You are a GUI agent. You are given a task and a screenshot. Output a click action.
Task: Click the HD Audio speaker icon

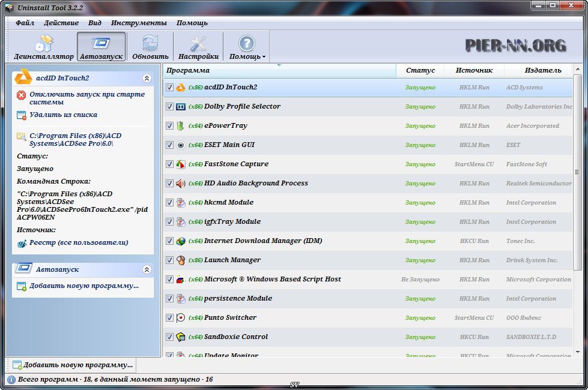coord(181,183)
